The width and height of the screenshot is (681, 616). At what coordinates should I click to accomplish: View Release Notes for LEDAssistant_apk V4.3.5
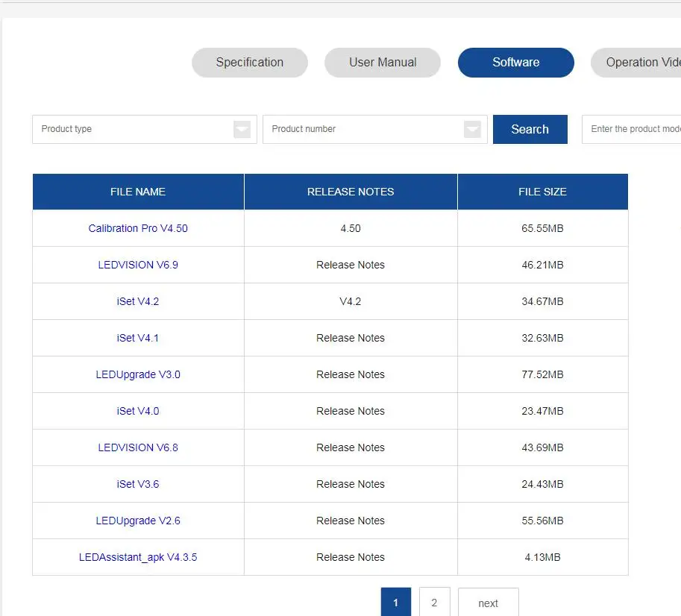[x=351, y=557]
